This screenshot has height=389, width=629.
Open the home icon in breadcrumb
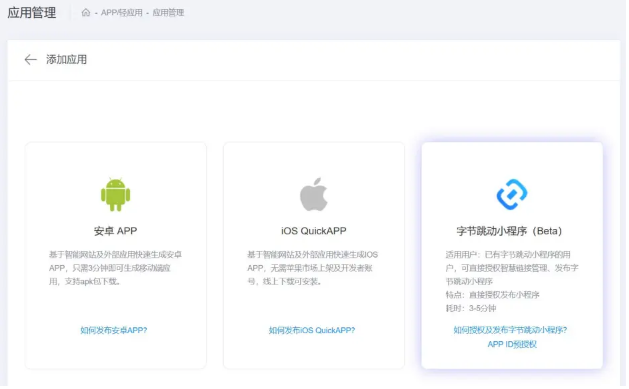point(85,12)
